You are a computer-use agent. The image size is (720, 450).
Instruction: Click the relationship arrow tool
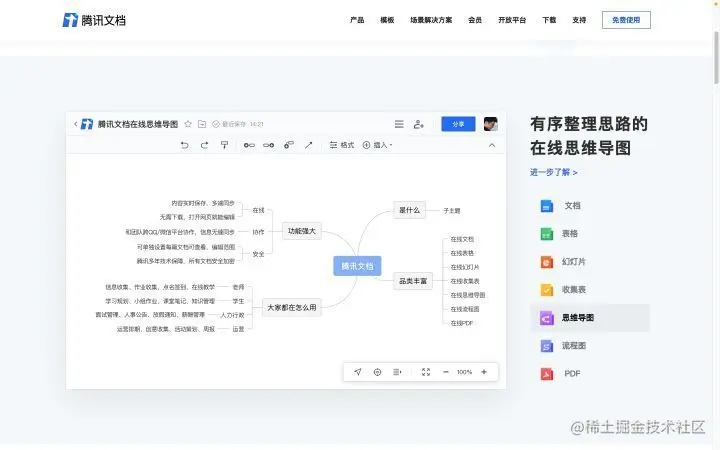click(309, 145)
